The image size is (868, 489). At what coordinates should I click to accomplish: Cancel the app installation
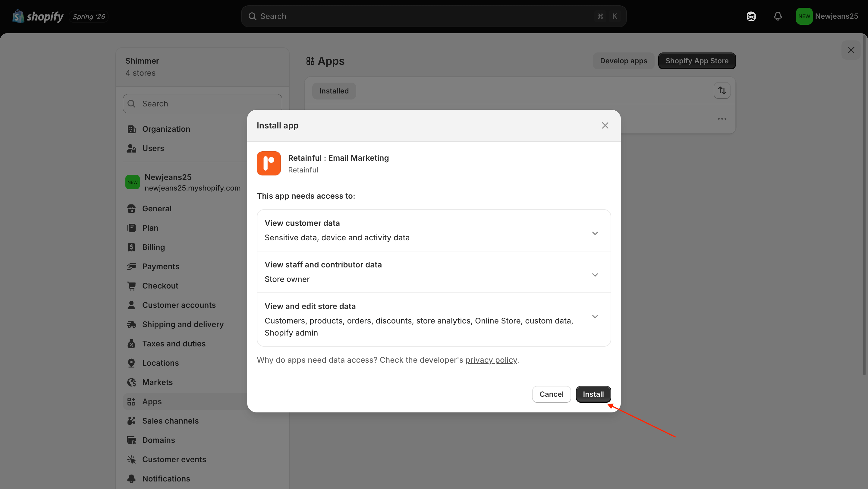click(x=551, y=394)
